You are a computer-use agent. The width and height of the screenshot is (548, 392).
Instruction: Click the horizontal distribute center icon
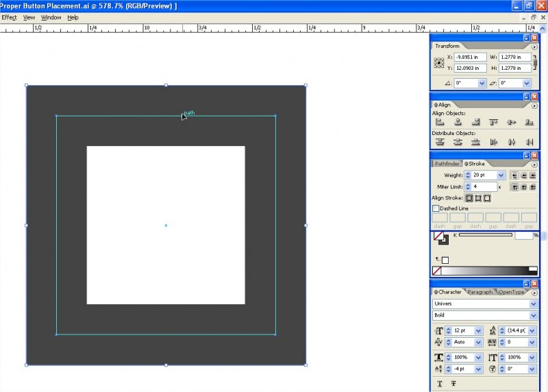tap(512, 142)
